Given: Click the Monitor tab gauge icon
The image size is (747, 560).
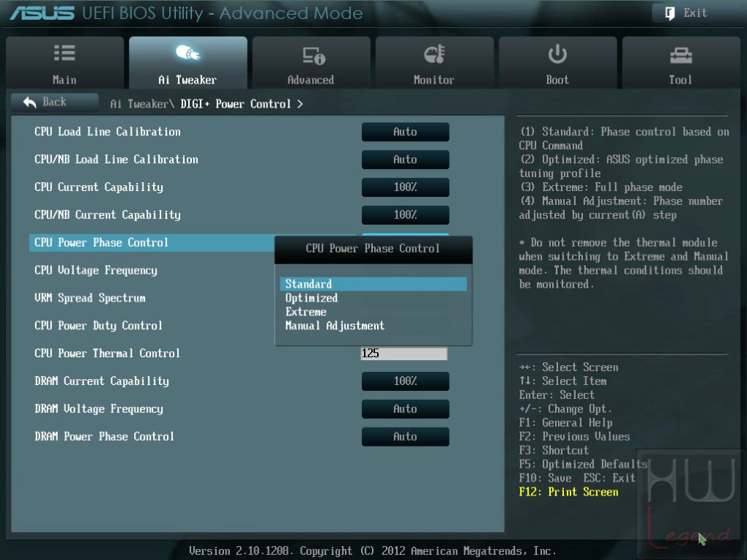Looking at the screenshot, I should point(434,54).
